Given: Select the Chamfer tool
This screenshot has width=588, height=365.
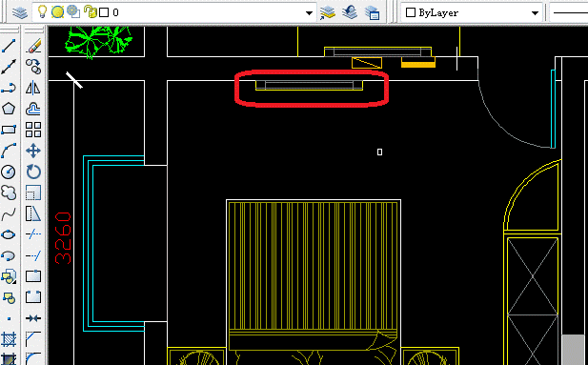Looking at the screenshot, I should coord(33,339).
